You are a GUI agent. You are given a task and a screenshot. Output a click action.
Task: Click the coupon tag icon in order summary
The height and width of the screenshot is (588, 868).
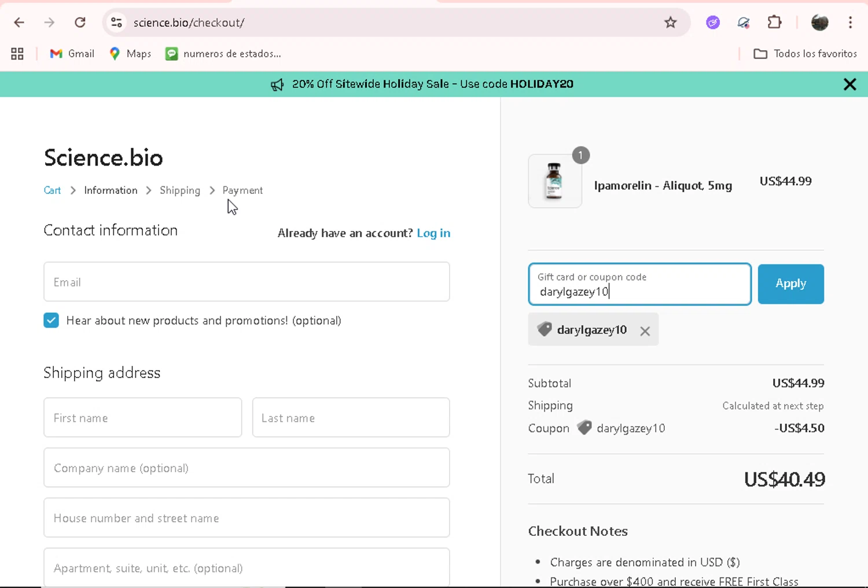click(584, 428)
